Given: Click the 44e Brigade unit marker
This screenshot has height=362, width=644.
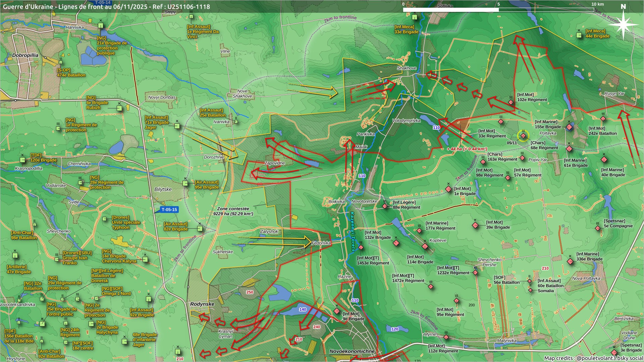Looking at the screenshot, I should coord(579,35).
